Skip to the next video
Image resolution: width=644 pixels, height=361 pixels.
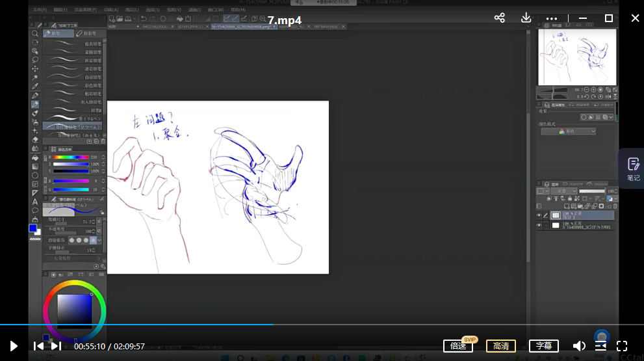pyautogui.click(x=57, y=346)
